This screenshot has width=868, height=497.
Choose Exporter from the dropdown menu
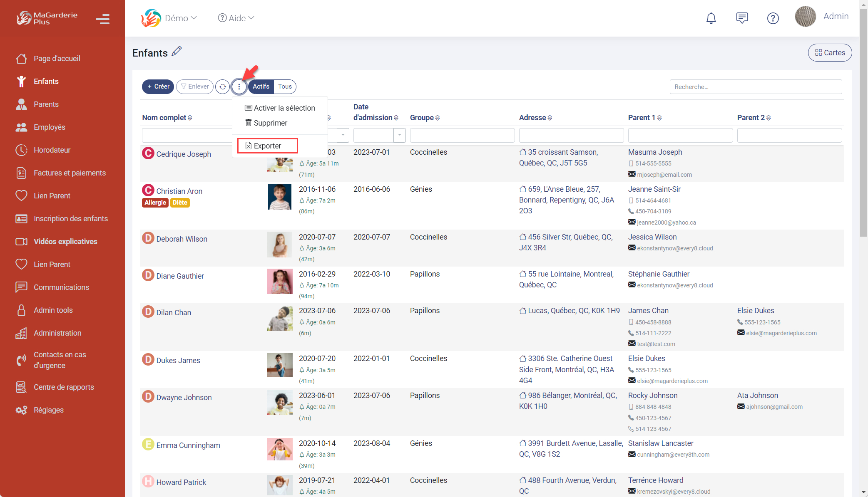coord(267,146)
